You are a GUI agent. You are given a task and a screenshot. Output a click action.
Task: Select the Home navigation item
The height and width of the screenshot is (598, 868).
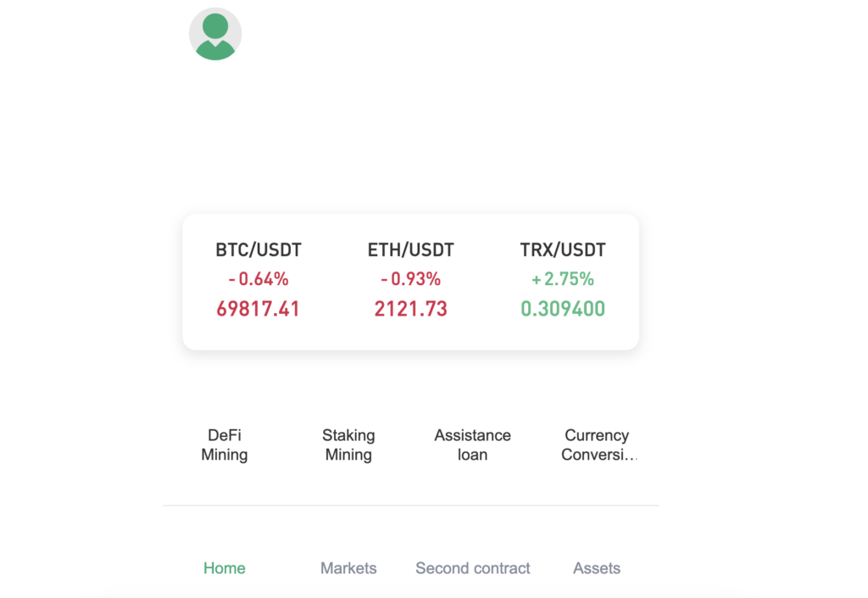(224, 568)
